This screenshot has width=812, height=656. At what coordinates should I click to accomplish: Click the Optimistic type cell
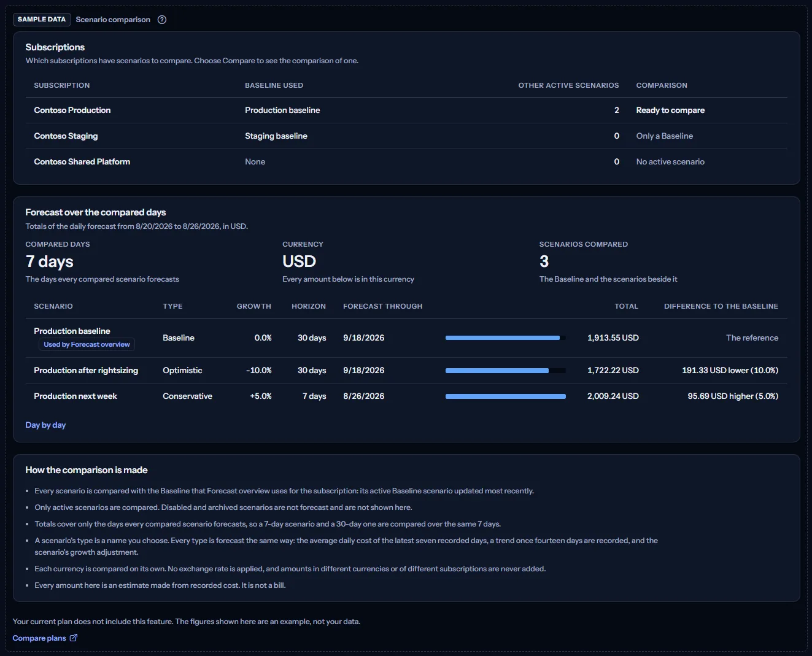click(182, 371)
